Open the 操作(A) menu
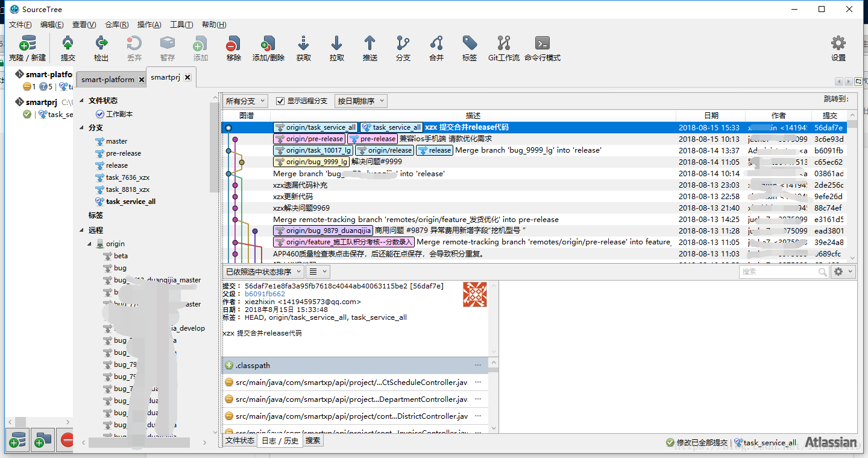This screenshot has width=868, height=458. click(149, 25)
